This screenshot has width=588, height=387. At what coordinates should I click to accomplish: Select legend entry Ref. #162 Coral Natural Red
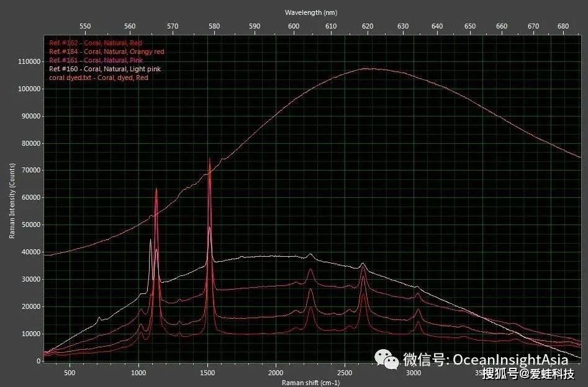pos(96,43)
